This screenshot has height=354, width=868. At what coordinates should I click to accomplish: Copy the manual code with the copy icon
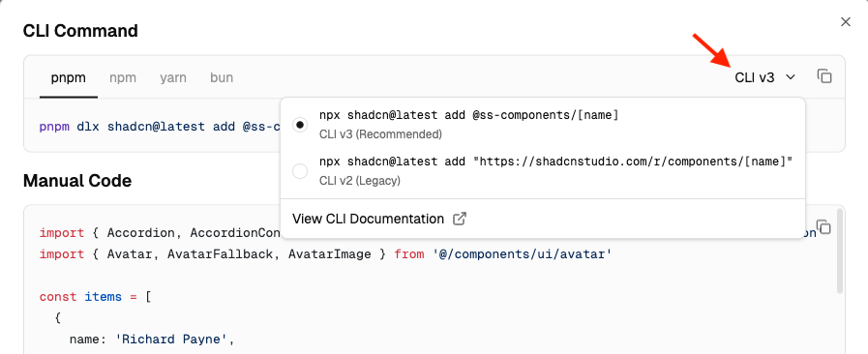(824, 226)
